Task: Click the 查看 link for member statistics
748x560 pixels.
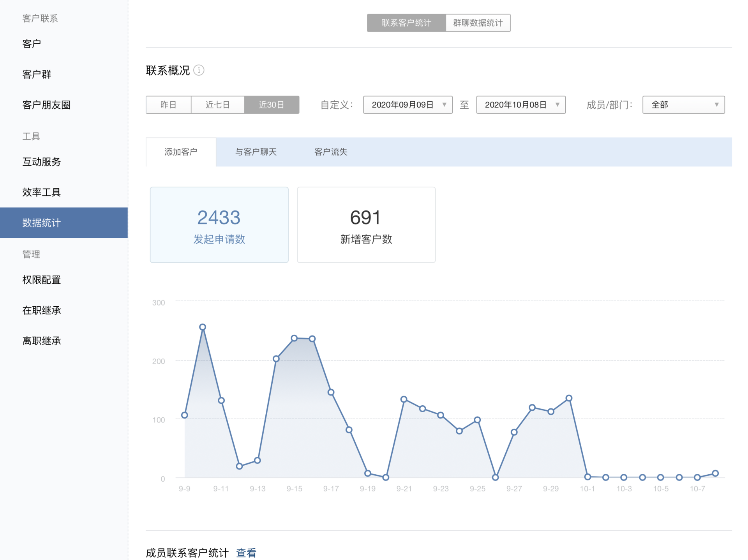Action: click(x=246, y=552)
